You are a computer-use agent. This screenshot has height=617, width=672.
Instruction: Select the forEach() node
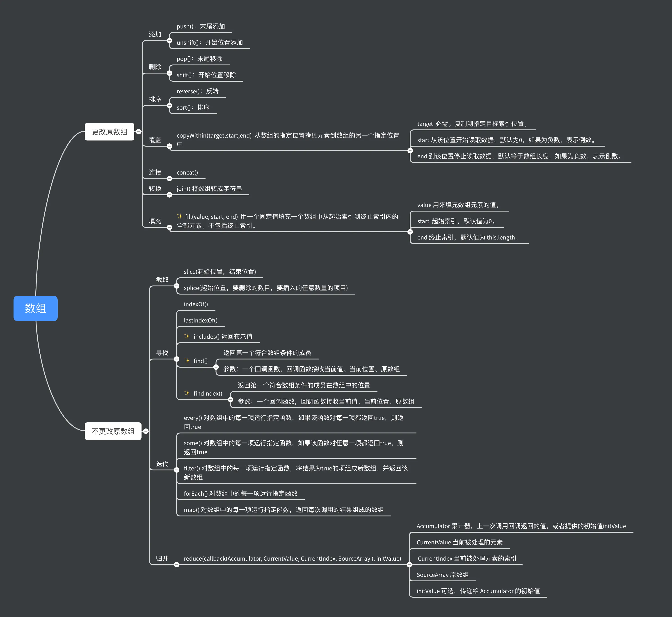(x=240, y=493)
